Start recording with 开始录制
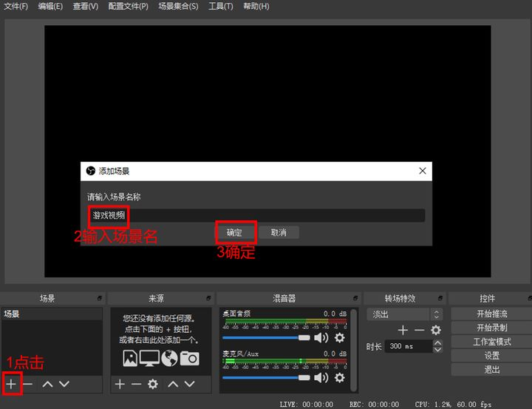Viewport: 532px width, 409px height. coord(491,328)
